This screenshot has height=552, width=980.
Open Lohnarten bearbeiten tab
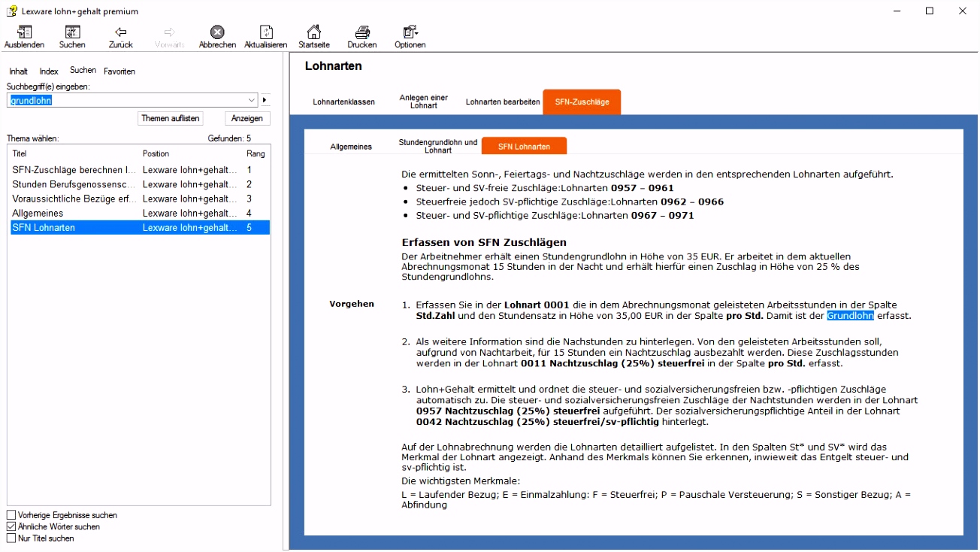coord(502,102)
